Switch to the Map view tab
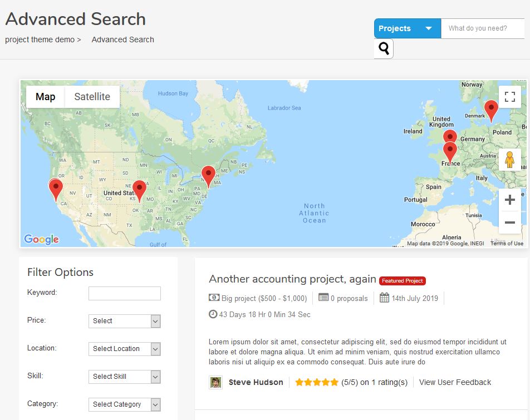Screen dimensions: 530x420 click(x=45, y=97)
